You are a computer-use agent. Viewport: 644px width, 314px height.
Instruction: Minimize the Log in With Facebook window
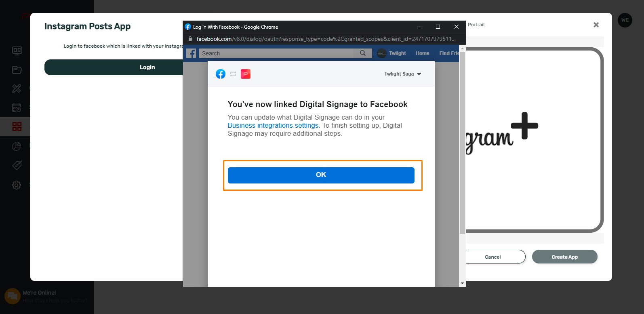coord(419,27)
